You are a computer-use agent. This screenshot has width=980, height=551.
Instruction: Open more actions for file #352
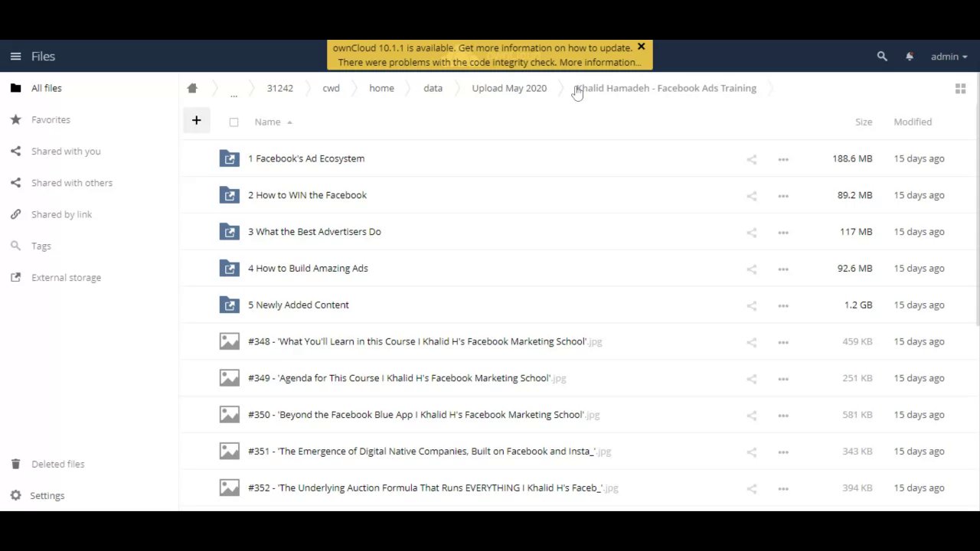click(x=783, y=488)
